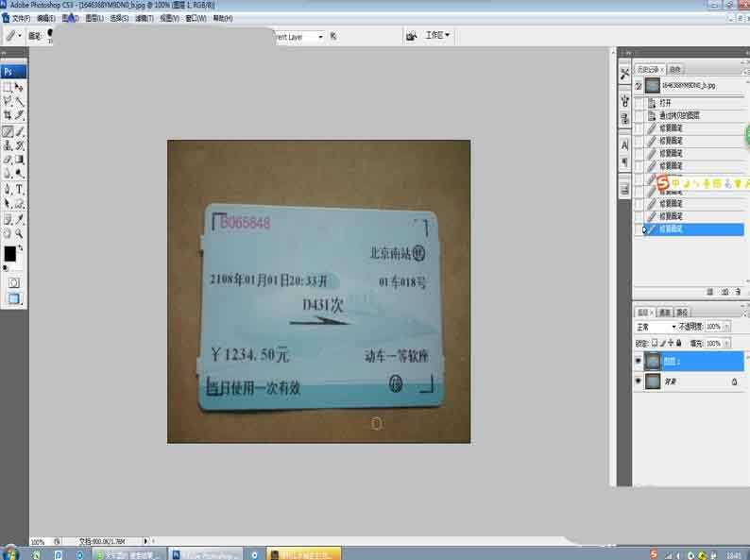Screen dimensions: 750x560
Task: Click the Quick Mask mode icon
Action: point(13,282)
